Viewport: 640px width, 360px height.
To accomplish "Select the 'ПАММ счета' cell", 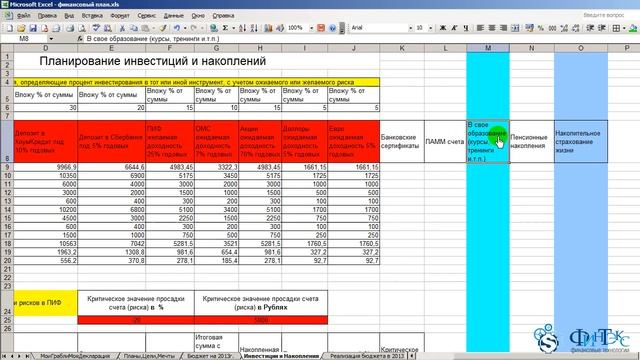I will tap(445, 142).
